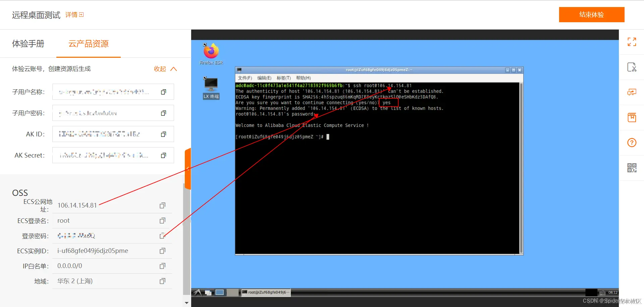Copy the AK Secret value
Screen dimensions: 644x307
pos(163,156)
